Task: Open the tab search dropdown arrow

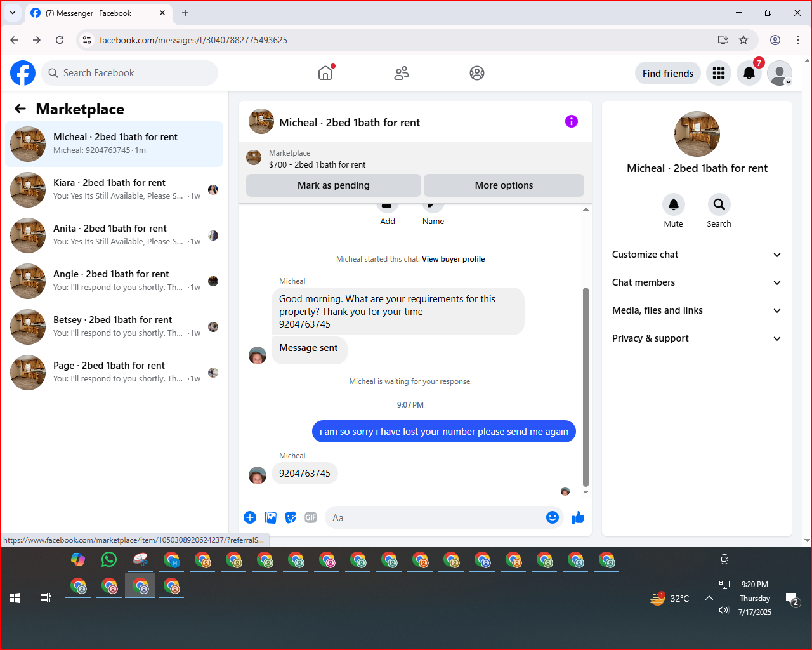Action: [x=12, y=13]
